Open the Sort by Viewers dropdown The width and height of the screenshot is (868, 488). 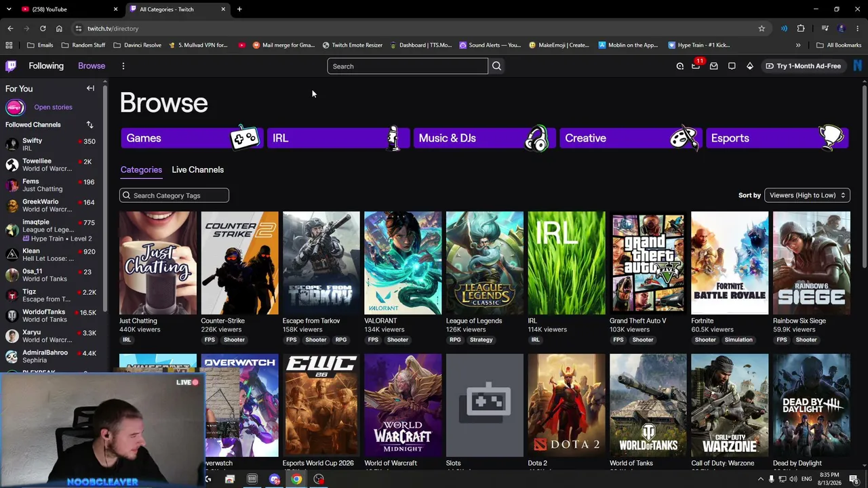807,195
